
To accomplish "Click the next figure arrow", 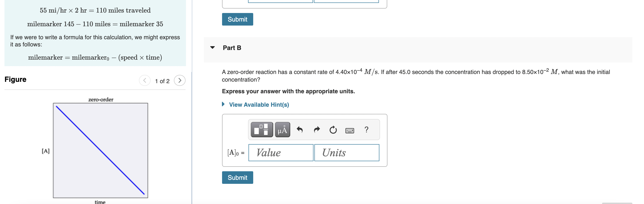I will coord(180,80).
